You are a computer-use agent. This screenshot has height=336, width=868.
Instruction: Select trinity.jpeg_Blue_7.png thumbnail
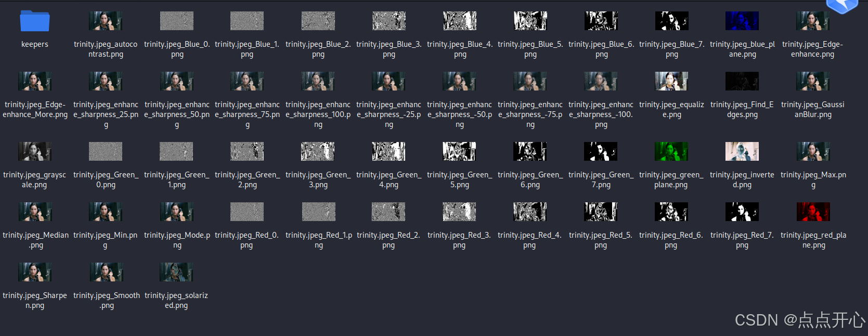pyautogui.click(x=672, y=21)
